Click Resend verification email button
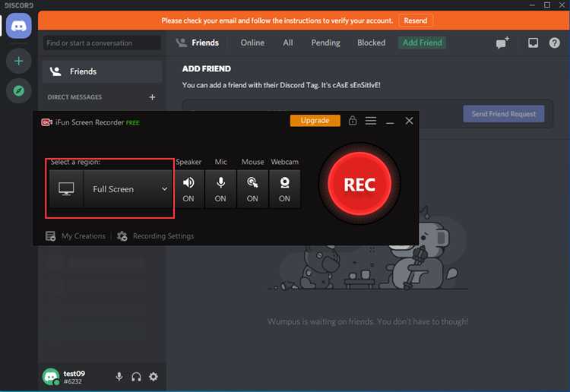This screenshot has width=570, height=392. [x=415, y=21]
